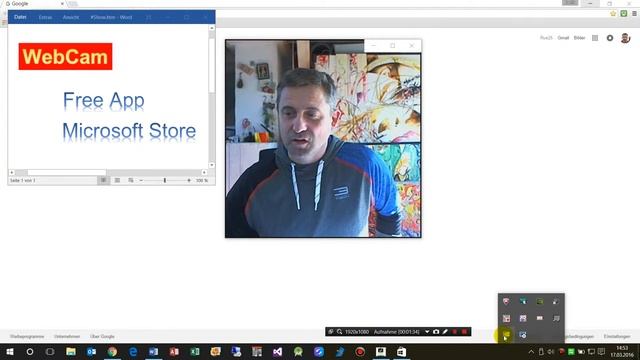This screenshot has height=360, width=640.
Task: Open Outlook from taskbar
Action: 91,352
